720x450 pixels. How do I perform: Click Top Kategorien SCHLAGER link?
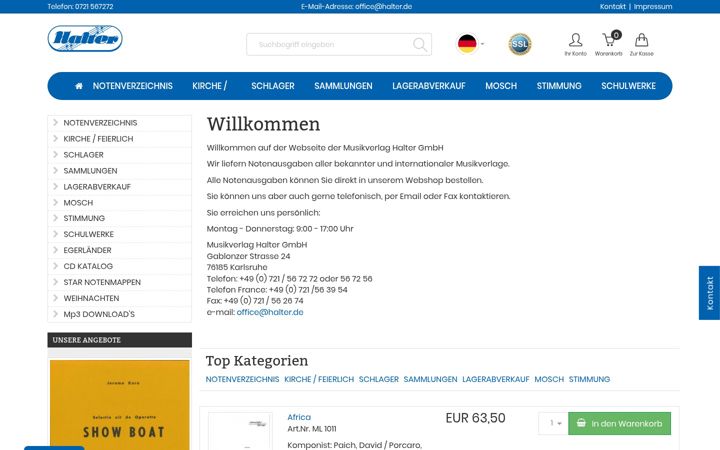point(379,379)
